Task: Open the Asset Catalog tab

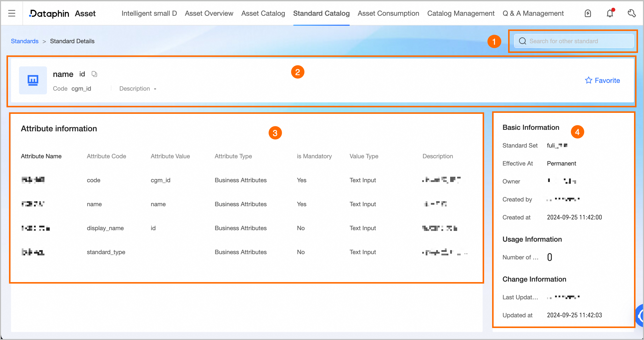Action: (263, 13)
